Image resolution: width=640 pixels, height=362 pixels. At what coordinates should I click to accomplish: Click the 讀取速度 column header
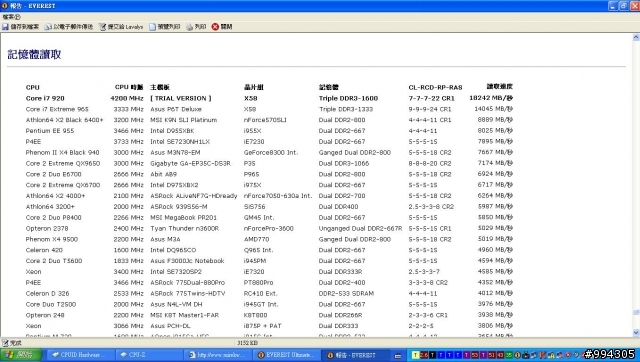pos(499,87)
